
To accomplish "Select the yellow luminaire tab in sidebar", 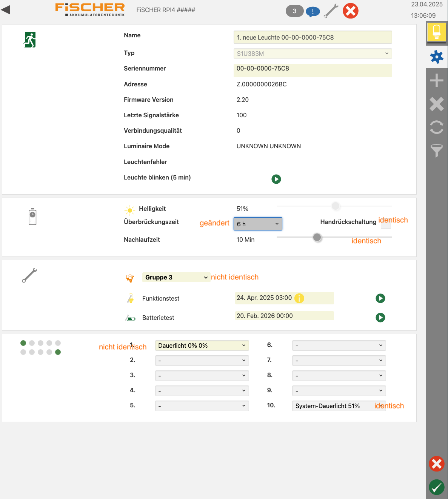I will (x=437, y=32).
